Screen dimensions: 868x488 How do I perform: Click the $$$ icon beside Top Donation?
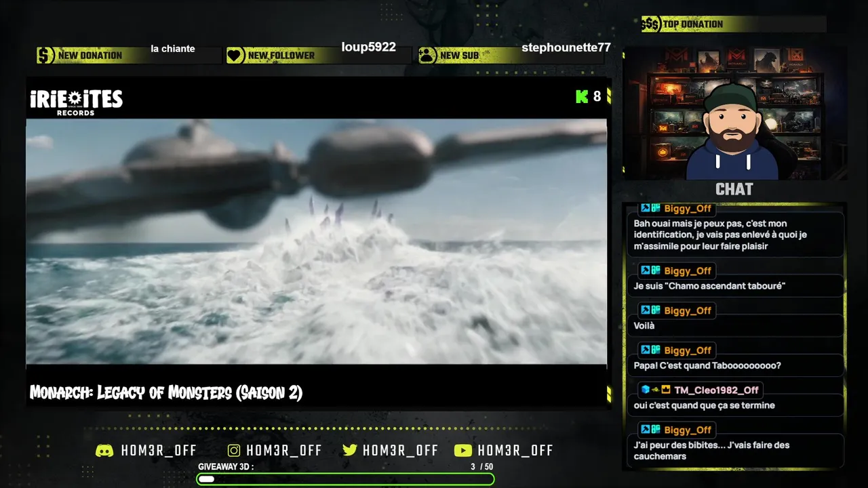pyautogui.click(x=650, y=24)
